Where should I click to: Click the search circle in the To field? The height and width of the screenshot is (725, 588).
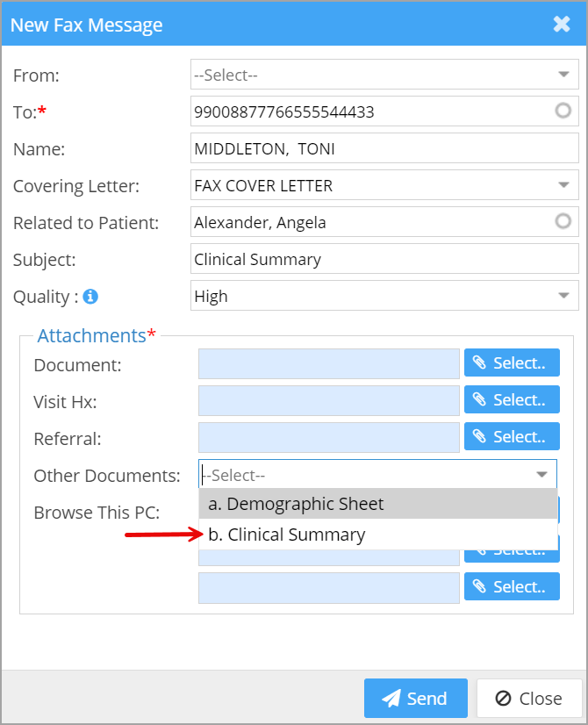click(563, 111)
